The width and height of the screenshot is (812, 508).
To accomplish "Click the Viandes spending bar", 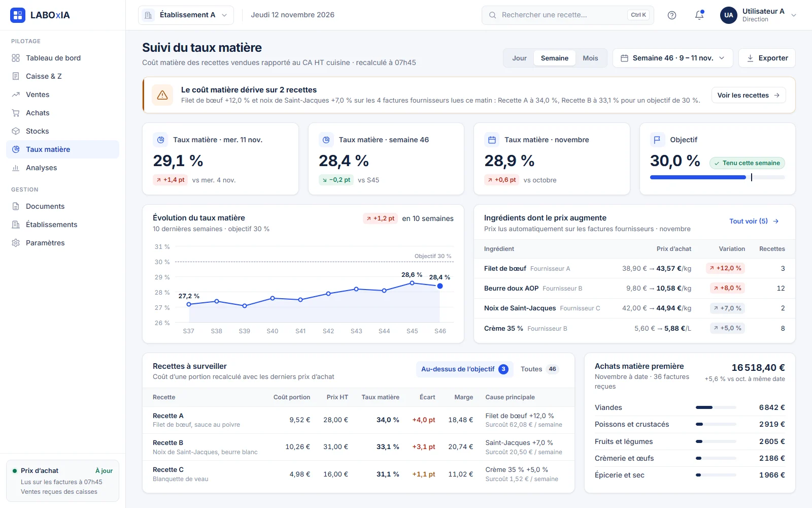I will point(716,407).
